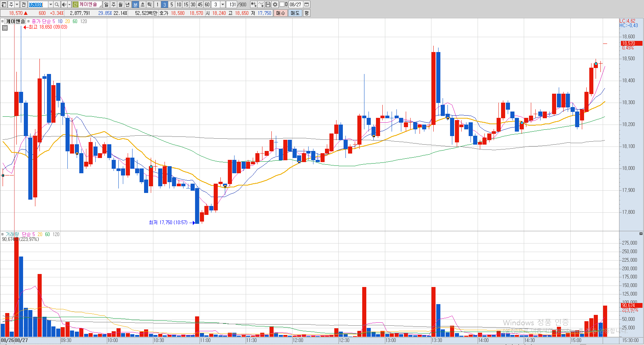
Task: Open the stock code history dropdown
Action: tap(51, 4)
